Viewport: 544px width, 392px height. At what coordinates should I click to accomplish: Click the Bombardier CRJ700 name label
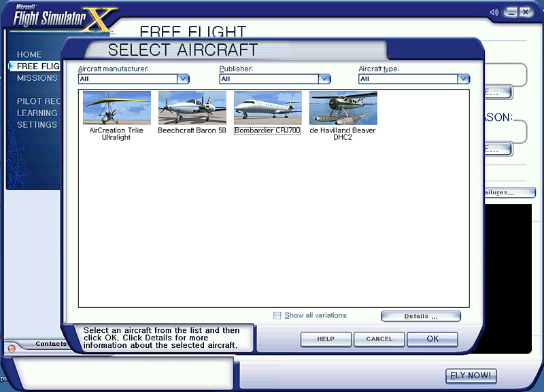267,130
